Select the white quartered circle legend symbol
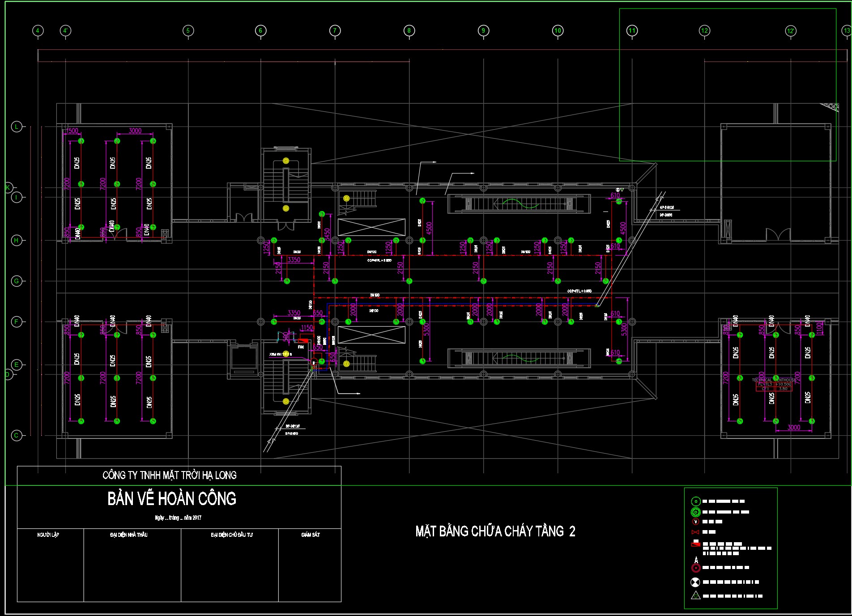 (695, 582)
